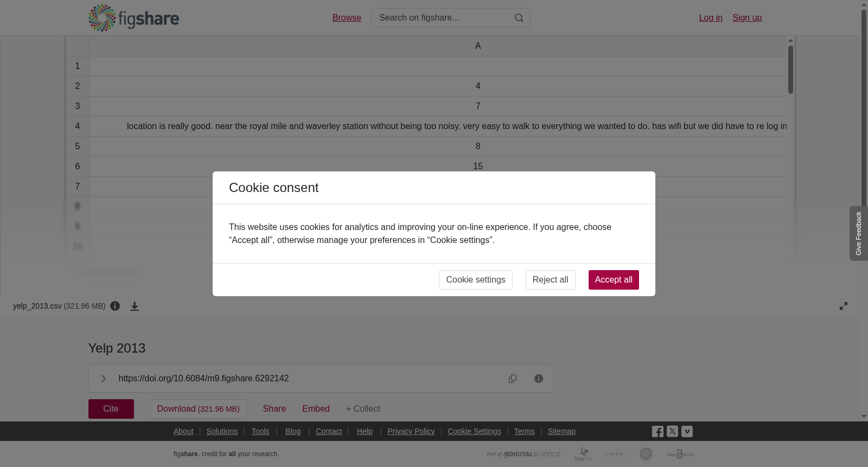Viewport: 868px width, 467px height.
Task: Select row 2 header in preview
Action: pos(78,86)
